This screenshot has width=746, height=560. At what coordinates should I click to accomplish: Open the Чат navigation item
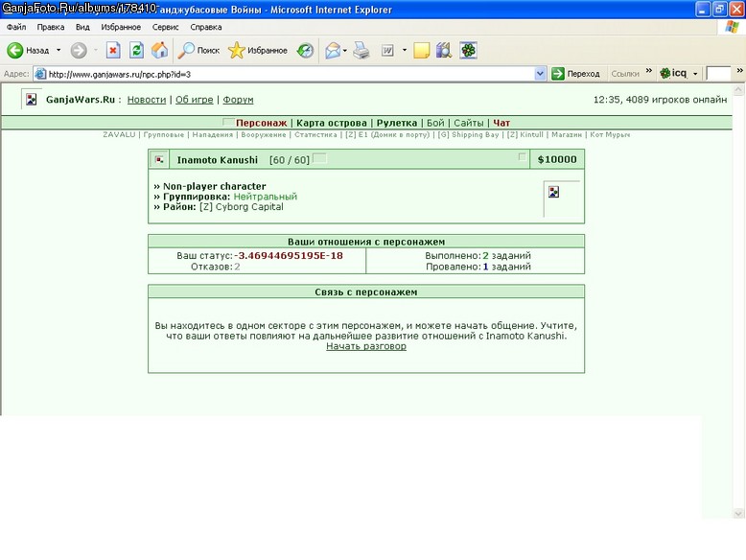pyautogui.click(x=501, y=123)
